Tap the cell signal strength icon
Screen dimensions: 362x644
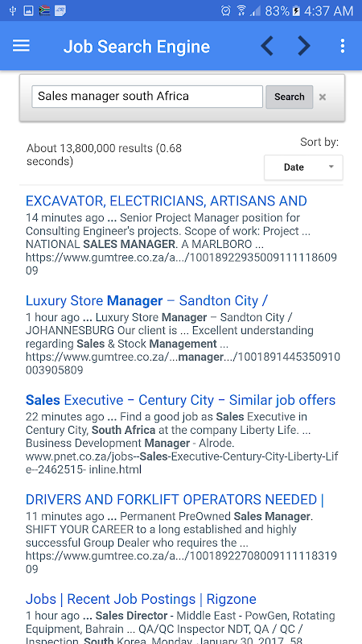[256, 10]
